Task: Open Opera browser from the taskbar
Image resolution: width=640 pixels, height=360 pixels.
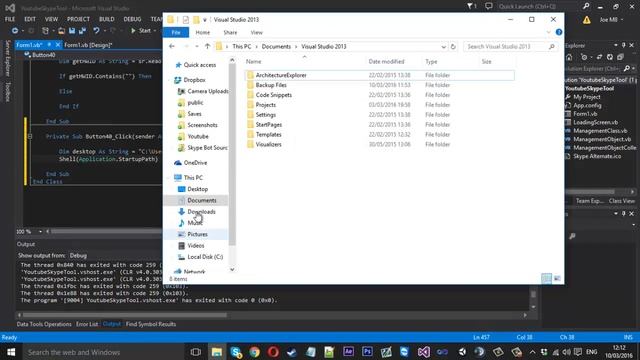Action: coord(273,352)
